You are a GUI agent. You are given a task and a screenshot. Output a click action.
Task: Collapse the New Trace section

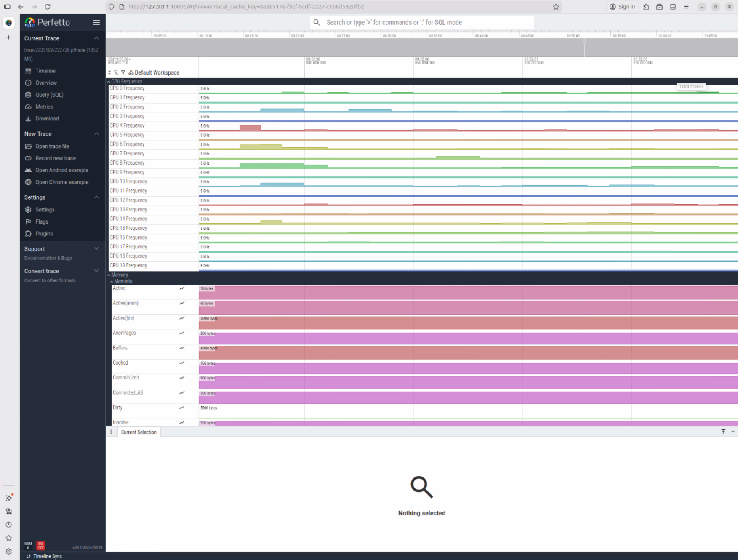tap(96, 134)
